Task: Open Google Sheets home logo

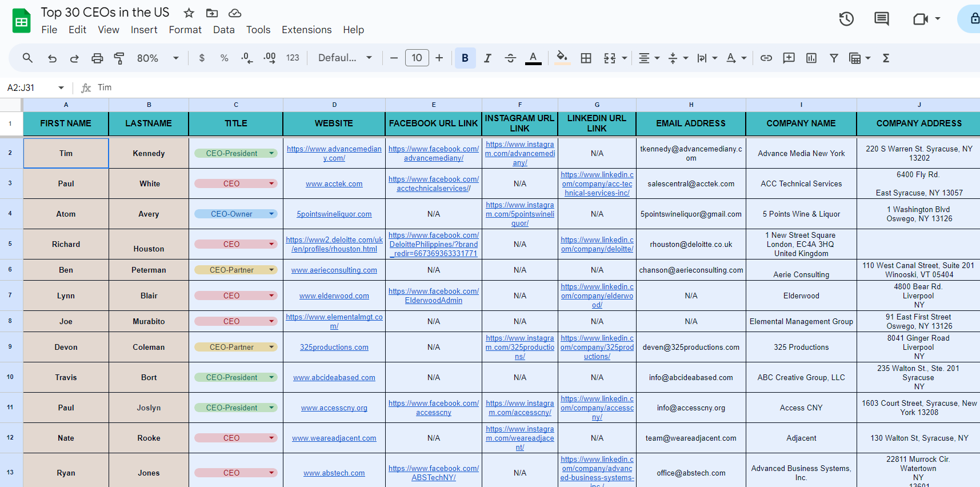Action: tap(22, 21)
